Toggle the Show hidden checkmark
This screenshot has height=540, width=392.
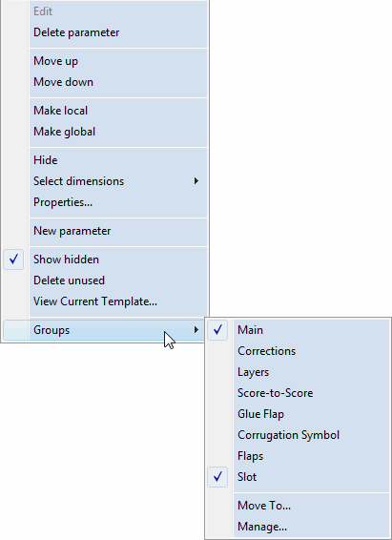tap(13, 260)
